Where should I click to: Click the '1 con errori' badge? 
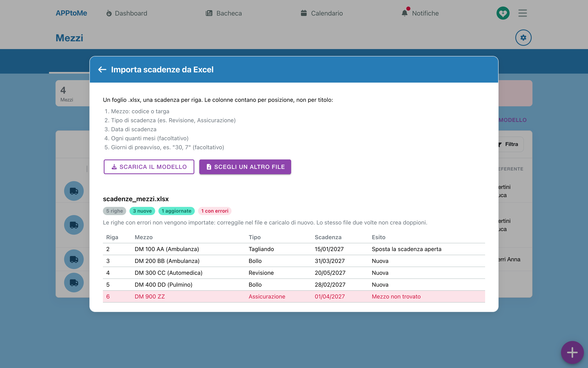tap(215, 211)
